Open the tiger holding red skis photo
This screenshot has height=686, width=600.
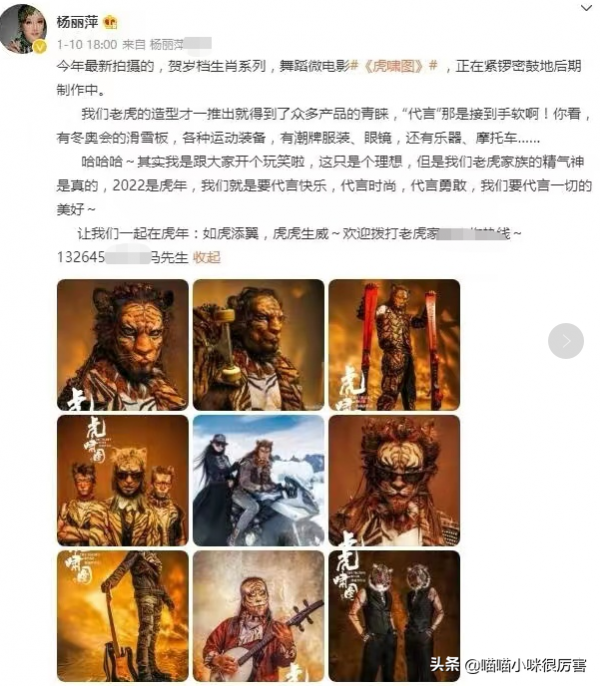pos(394,345)
